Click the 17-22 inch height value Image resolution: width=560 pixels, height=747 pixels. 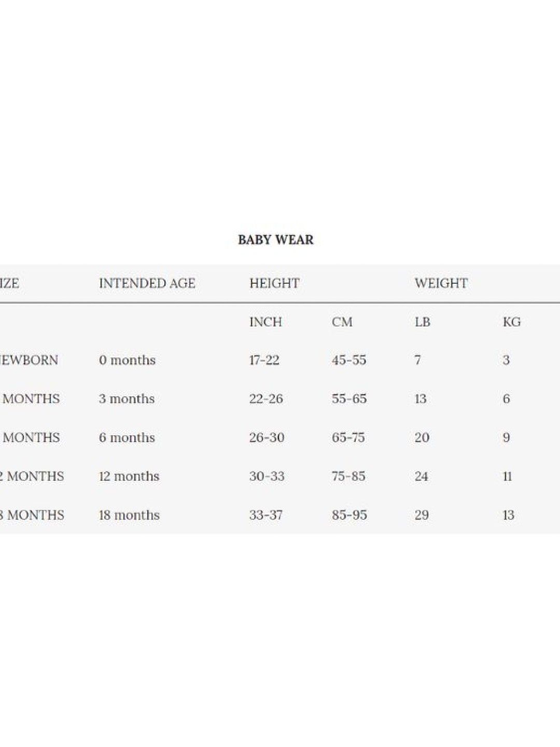(x=264, y=360)
